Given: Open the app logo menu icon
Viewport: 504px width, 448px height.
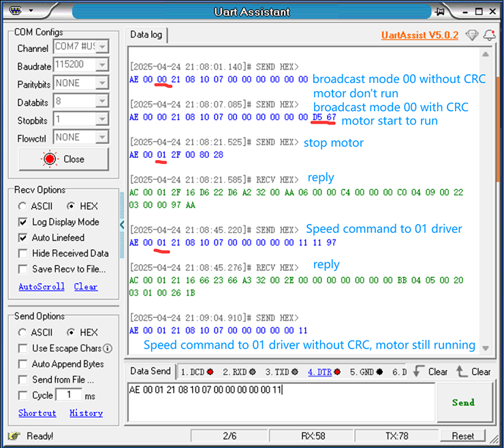Looking at the screenshot, I should coord(15,10).
